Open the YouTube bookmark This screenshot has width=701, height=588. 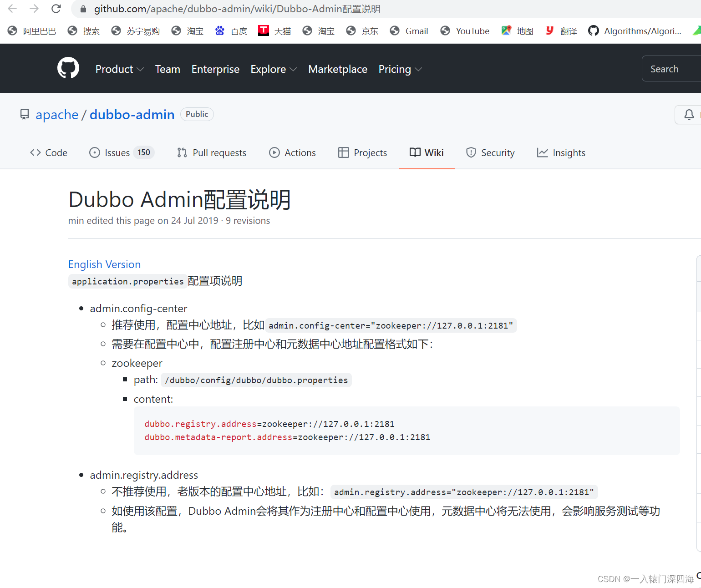coord(465,31)
